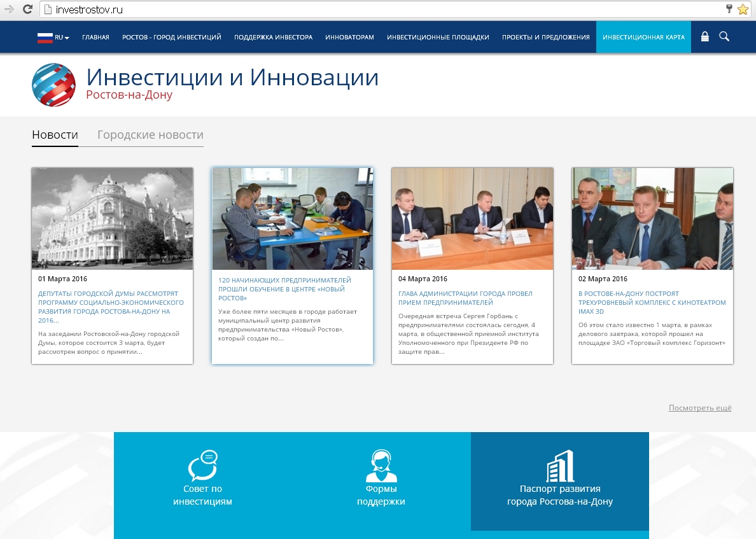Click the page icon in address bar
This screenshot has width=756, height=539.
coord(48,10)
